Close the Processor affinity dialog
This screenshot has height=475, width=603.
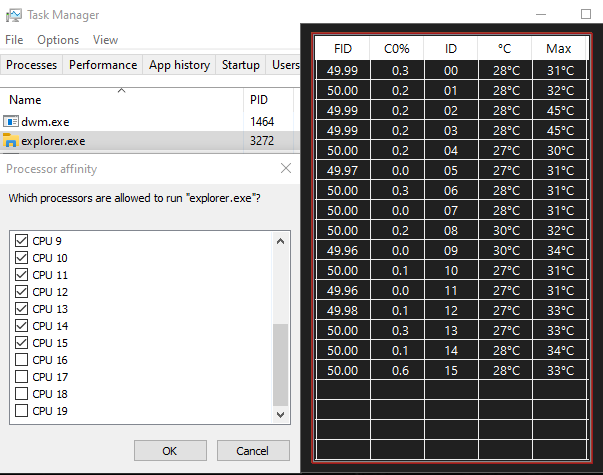(286, 168)
